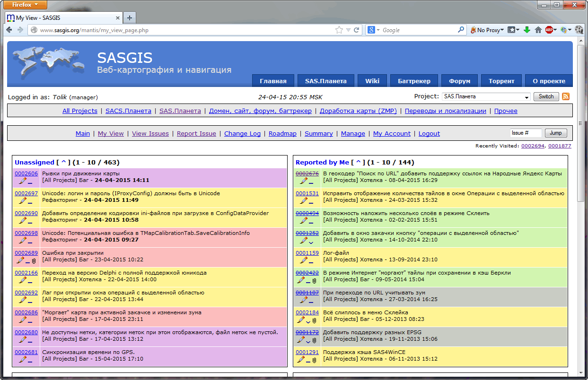Click the Issue # input field
This screenshot has height=380, width=588.
point(526,133)
